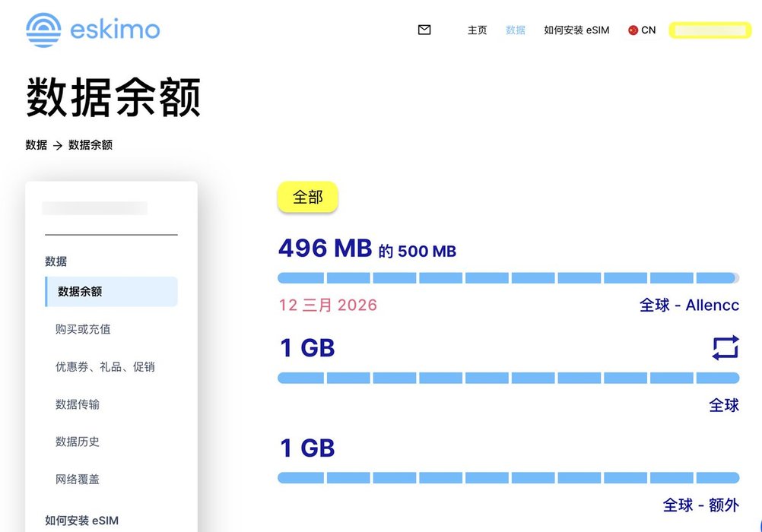Open 数据历史 in the sidebar
Viewport: 762px width, 532px height.
coord(78,442)
